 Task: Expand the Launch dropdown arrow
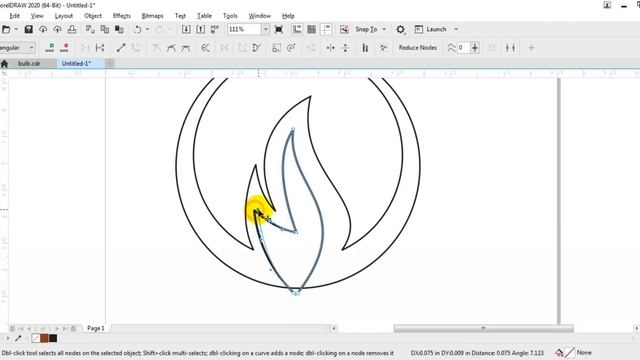(456, 29)
